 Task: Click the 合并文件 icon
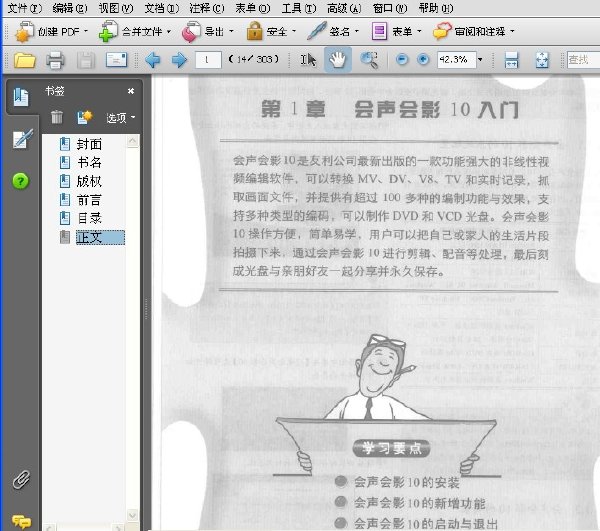point(108,32)
